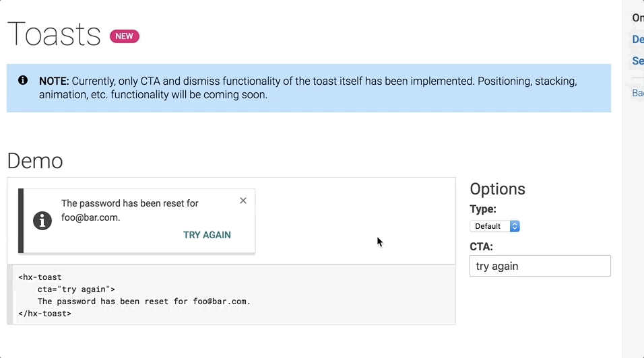Click the CTA: label above the input
This screenshot has width=644, height=358.
(x=481, y=246)
